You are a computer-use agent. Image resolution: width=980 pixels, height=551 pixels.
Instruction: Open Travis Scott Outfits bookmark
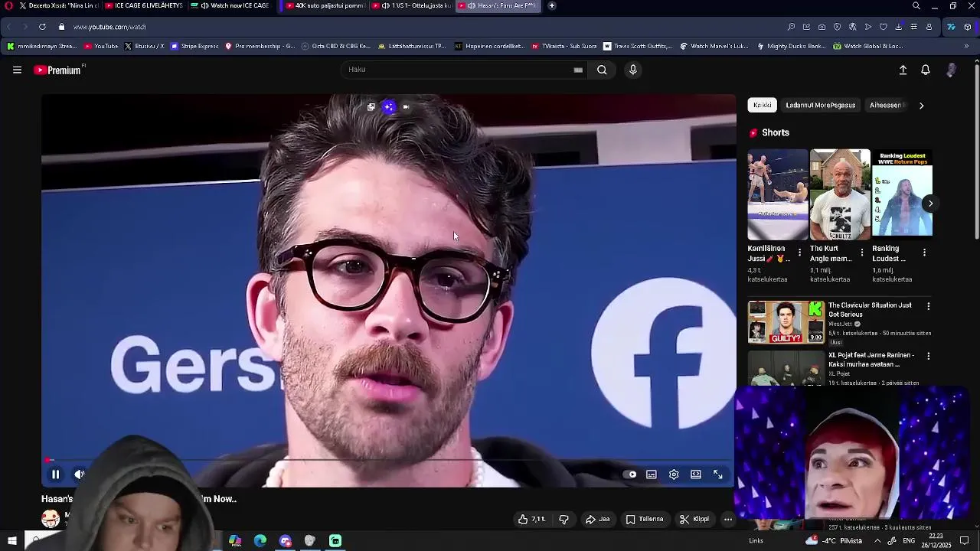click(x=638, y=46)
